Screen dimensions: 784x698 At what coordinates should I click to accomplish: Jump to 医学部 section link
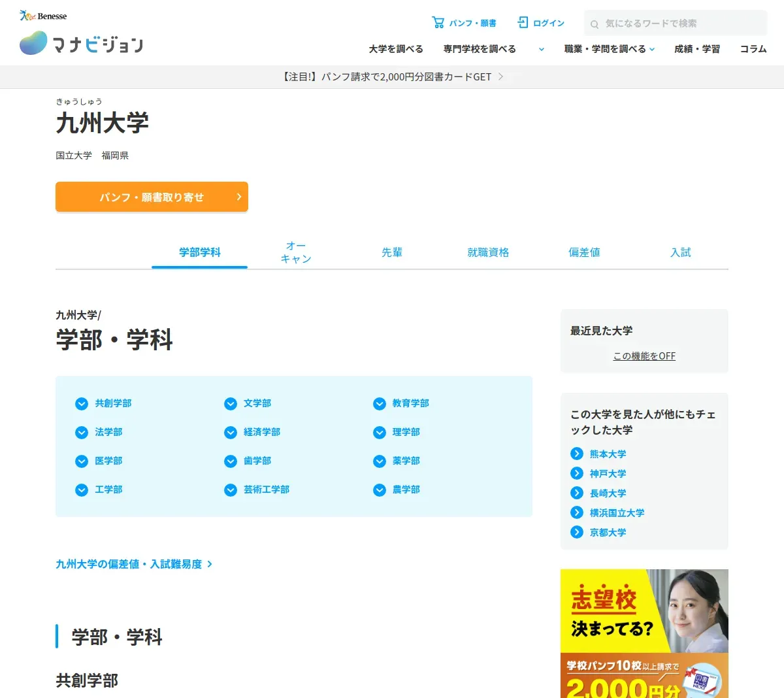pyautogui.click(x=108, y=461)
